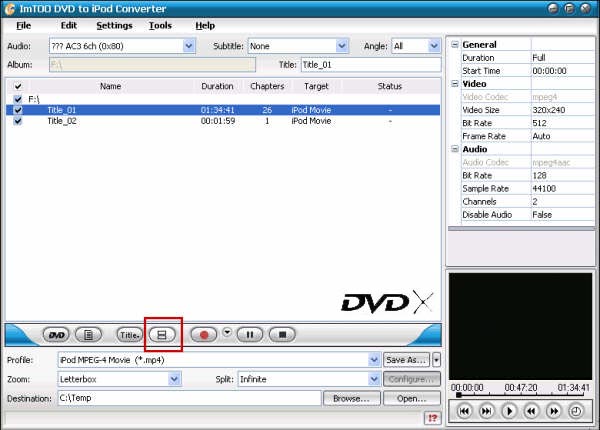Open the Subtitle dropdown
This screenshot has width=600, height=430.
click(342, 46)
